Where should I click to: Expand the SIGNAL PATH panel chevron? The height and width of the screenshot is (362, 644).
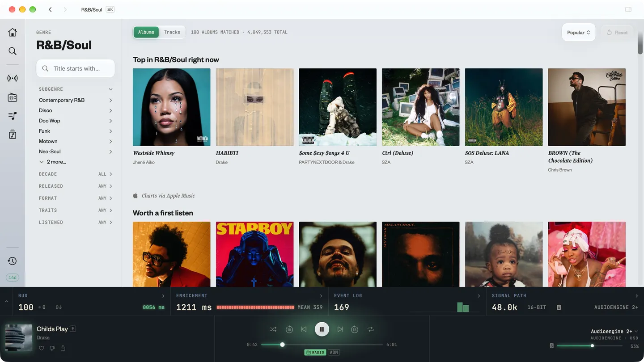point(637,296)
